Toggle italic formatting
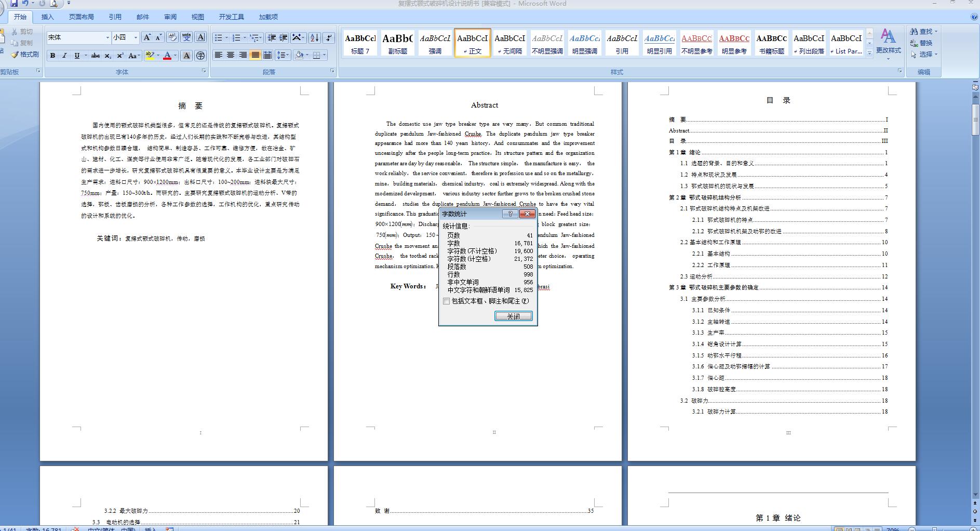The height and width of the screenshot is (531, 980). (x=64, y=55)
